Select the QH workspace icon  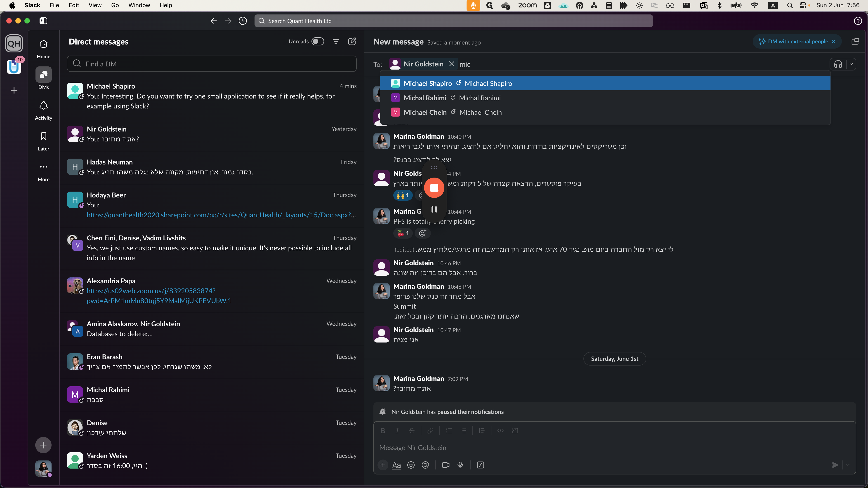pos(14,43)
